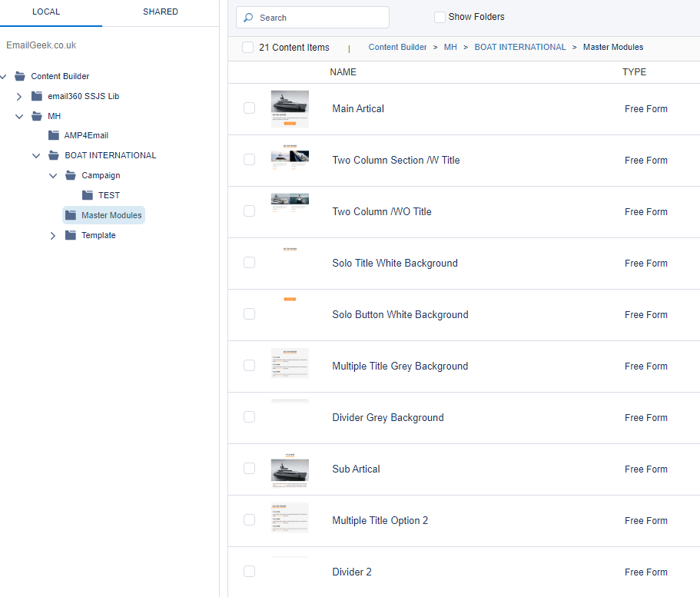Select the email360 SSJS Lib folder icon
This screenshot has height=597, width=700.
(x=37, y=95)
